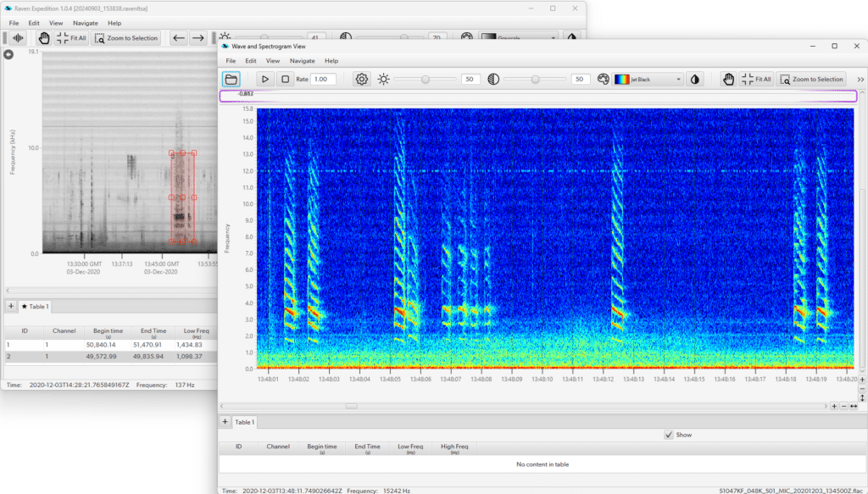The height and width of the screenshot is (494, 868).
Task: Select the hand pan tool in spectrogram view
Action: [728, 79]
